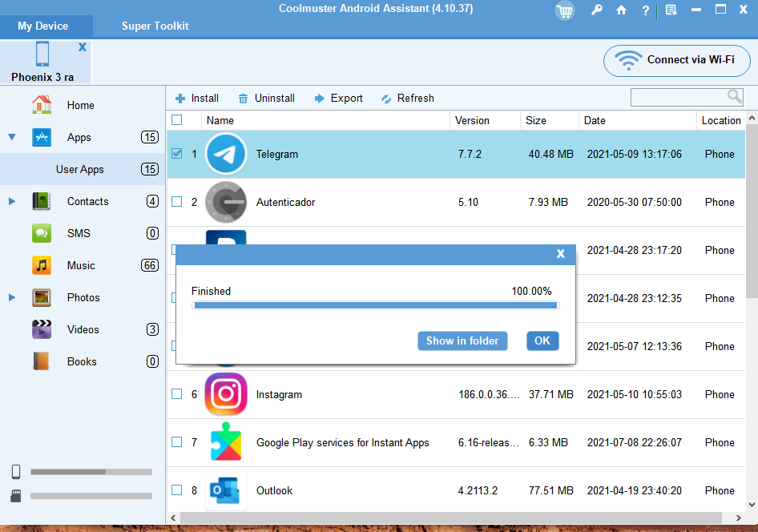Click the export progress bar

tap(376, 305)
